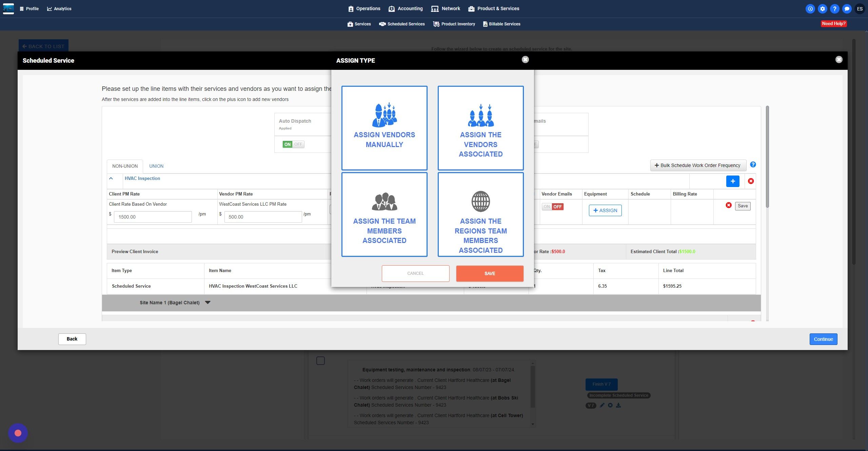Expand Site Name 1 (Bagel Chalet) dropdown
868x451 pixels.
(x=208, y=303)
